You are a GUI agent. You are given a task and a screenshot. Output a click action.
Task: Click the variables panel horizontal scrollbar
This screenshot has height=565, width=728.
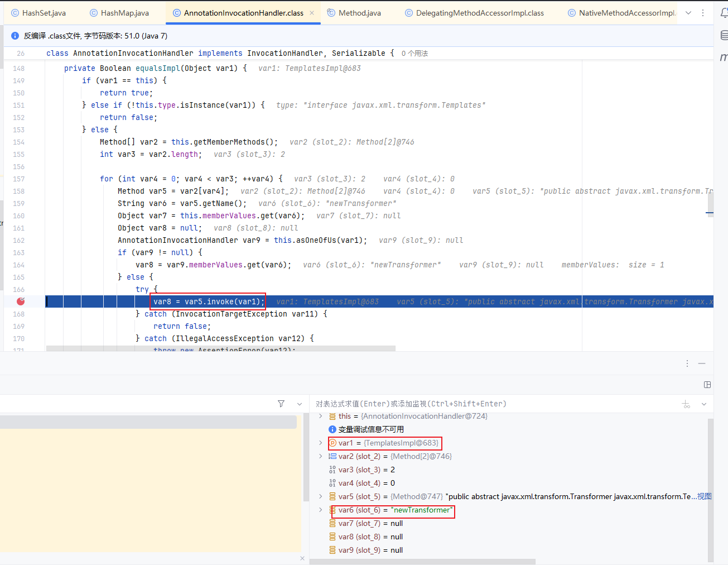point(423,562)
